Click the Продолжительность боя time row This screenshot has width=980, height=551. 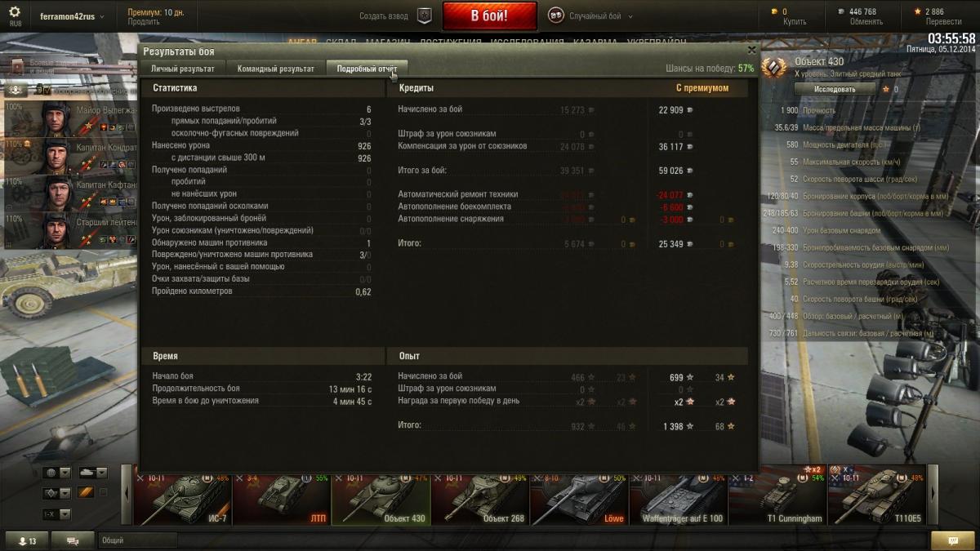coord(261,389)
